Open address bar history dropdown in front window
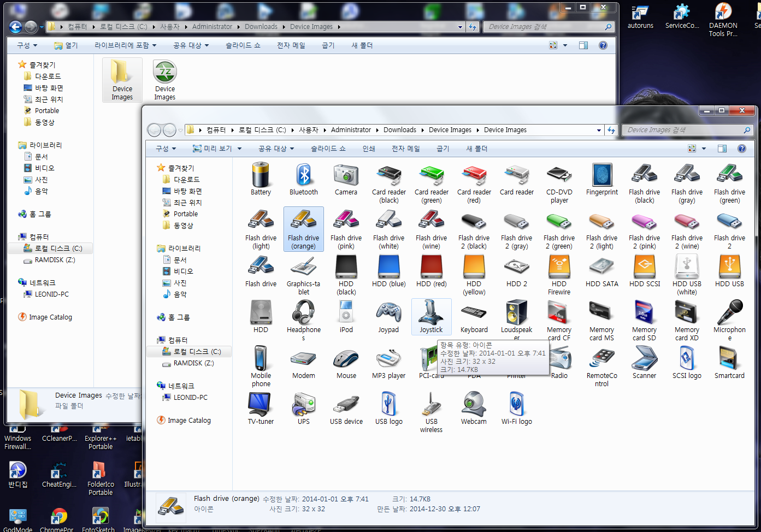The height and width of the screenshot is (532, 761). click(x=599, y=130)
